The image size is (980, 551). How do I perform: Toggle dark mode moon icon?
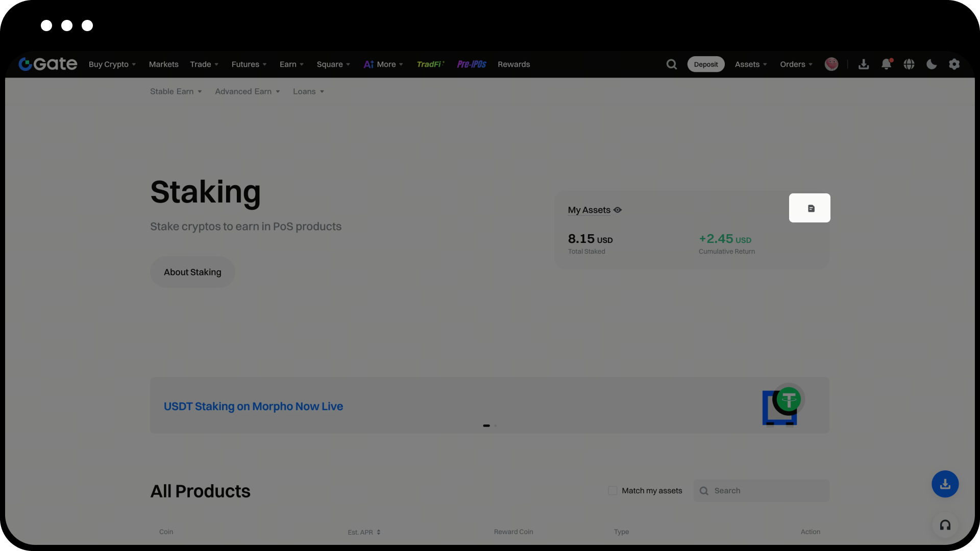932,64
